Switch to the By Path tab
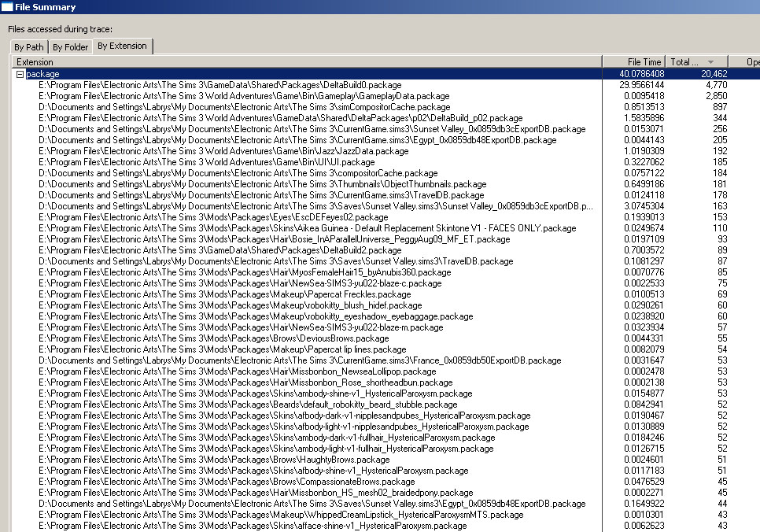Viewport: 760px width, 532px height. click(x=29, y=47)
